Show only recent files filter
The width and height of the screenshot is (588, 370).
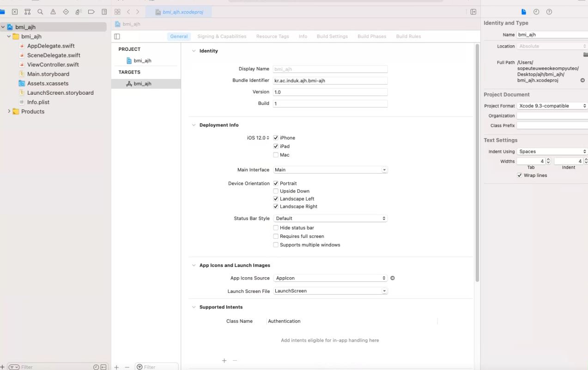click(x=96, y=367)
